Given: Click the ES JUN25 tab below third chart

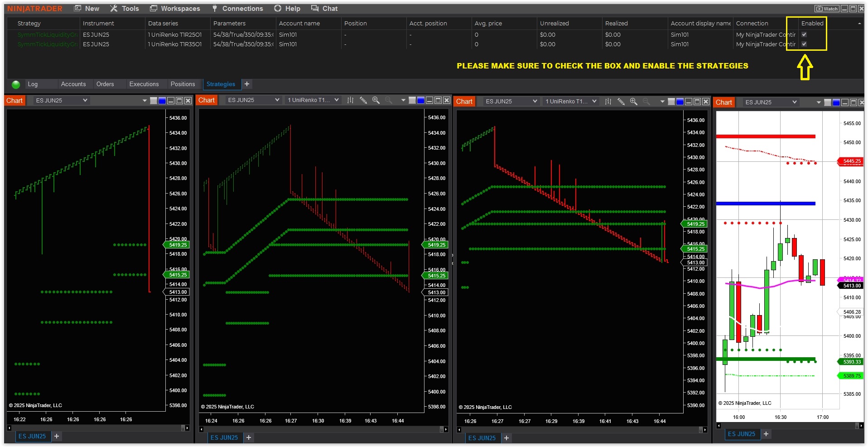Looking at the screenshot, I should (x=482, y=438).
